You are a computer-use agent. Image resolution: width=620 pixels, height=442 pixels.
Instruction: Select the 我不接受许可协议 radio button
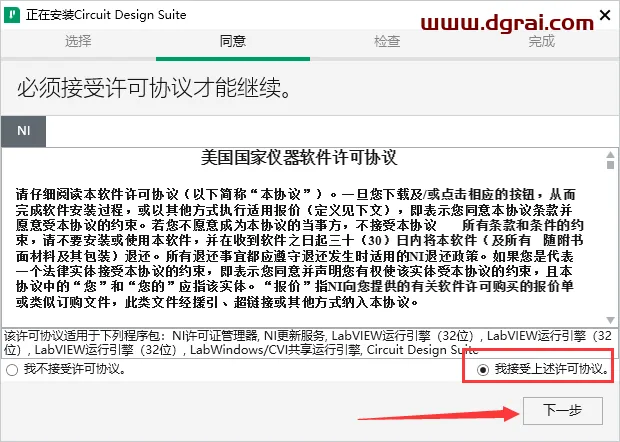(12, 370)
